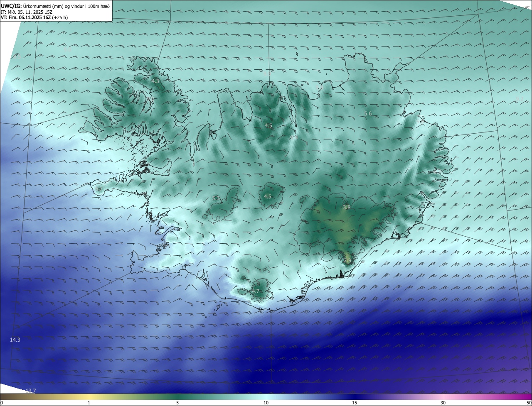Click the 4.3 value label on the Westfjords
The image size is (532, 406).
click(155, 81)
